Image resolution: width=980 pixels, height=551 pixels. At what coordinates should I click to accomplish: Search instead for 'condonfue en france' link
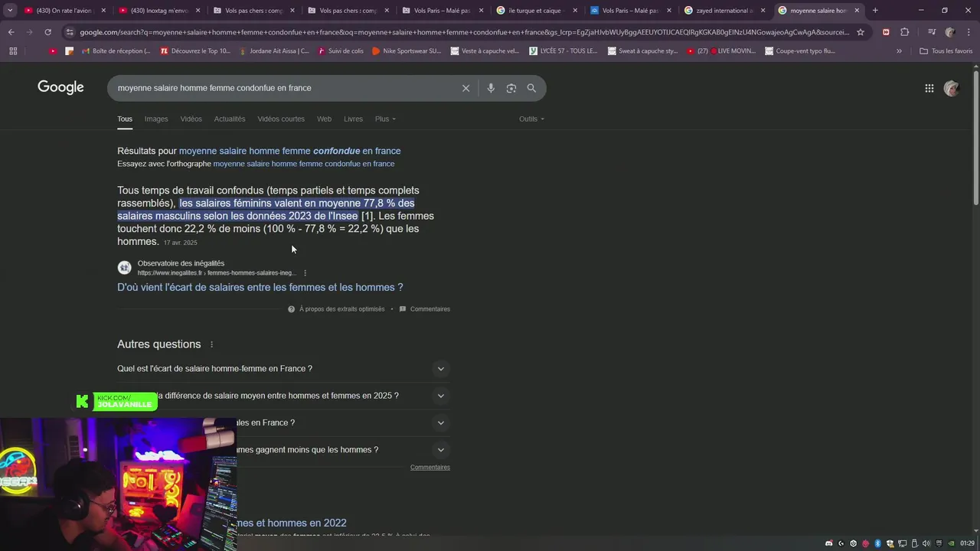[304, 164]
